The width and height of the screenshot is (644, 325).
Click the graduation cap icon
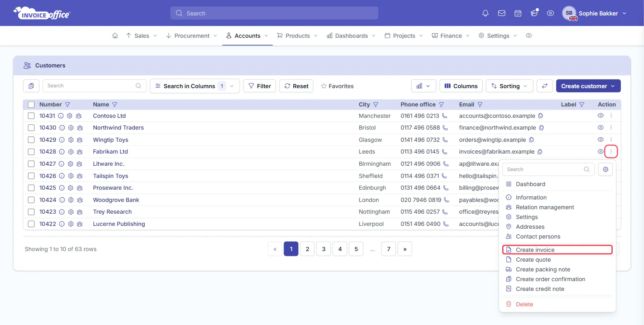tap(534, 13)
